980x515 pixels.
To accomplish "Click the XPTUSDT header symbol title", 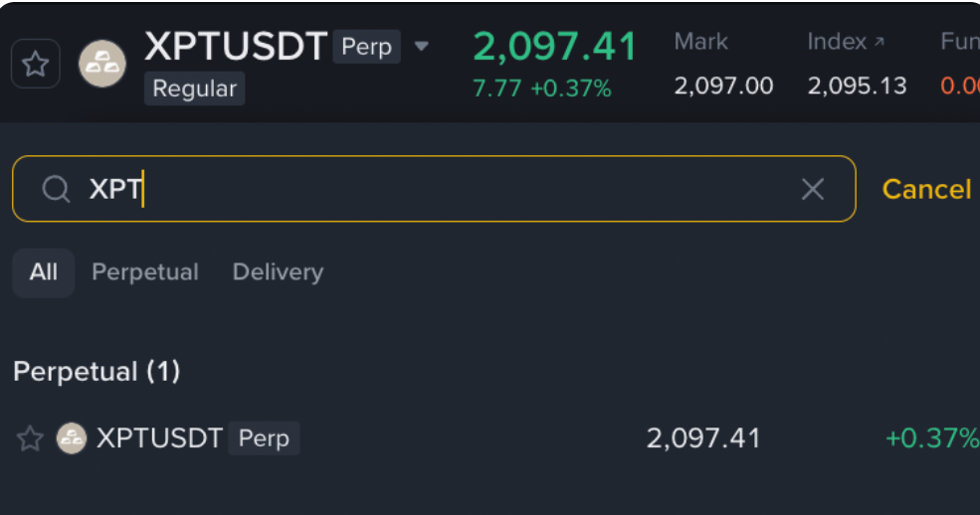I will pyautogui.click(x=236, y=47).
